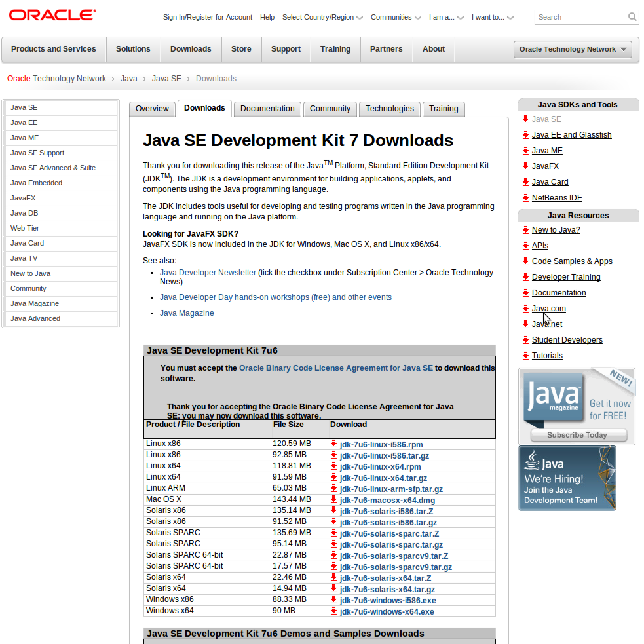Image resolution: width=644 pixels, height=644 pixels.
Task: Click the Subscribe Today button
Action: (x=578, y=435)
